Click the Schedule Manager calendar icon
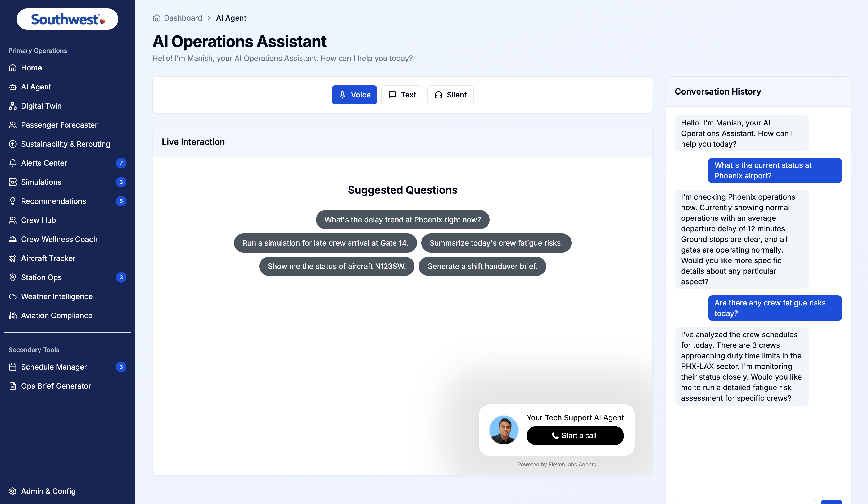Screen dimensions: 868x504 [x=13, y=367]
